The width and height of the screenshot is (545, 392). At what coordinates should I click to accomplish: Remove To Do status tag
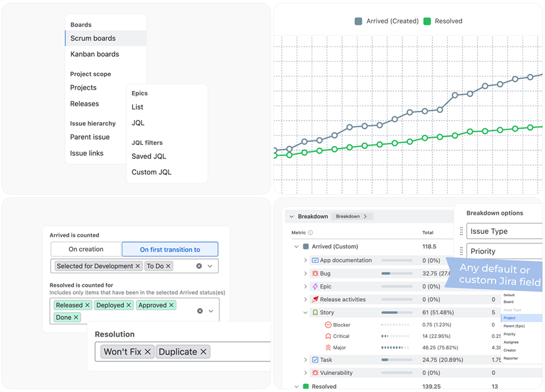click(168, 266)
